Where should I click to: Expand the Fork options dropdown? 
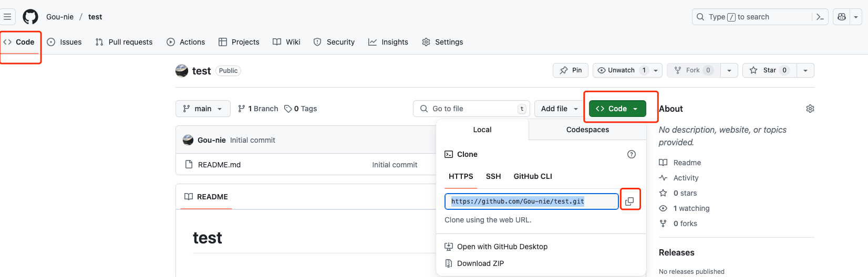tap(729, 70)
